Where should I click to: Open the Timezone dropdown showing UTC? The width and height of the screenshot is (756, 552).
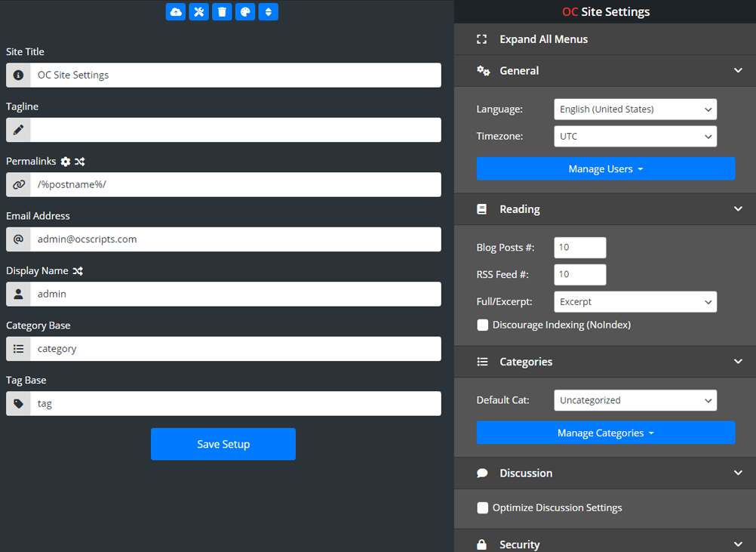(635, 136)
